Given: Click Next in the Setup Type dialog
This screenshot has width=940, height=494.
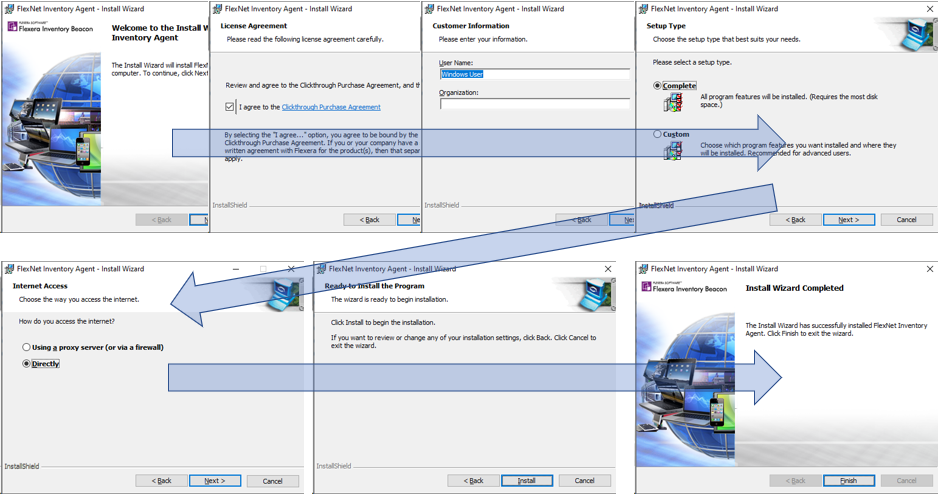Looking at the screenshot, I should tap(849, 220).
